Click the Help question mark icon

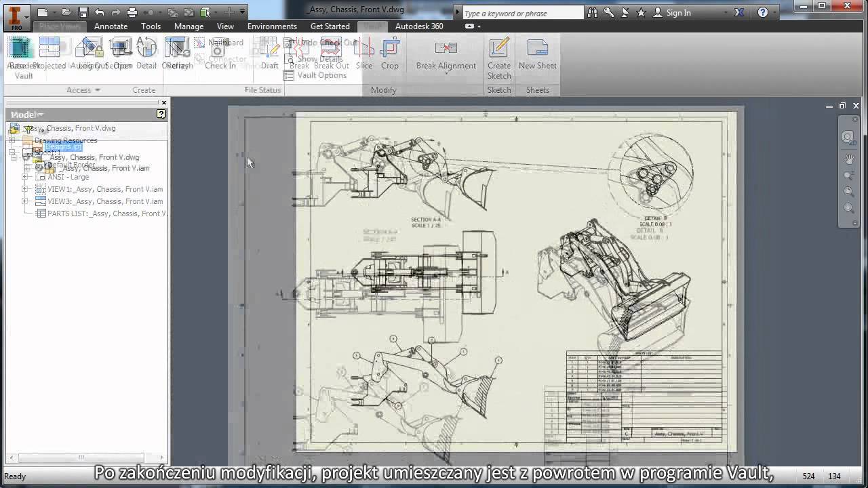point(763,12)
